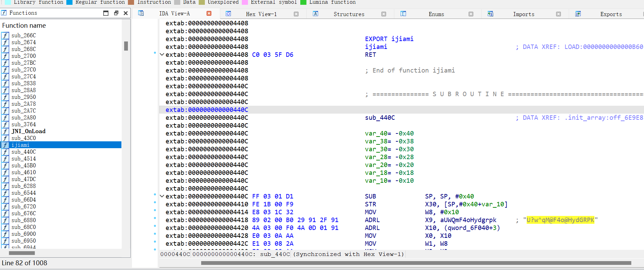
Task: Click function icon beside sub_440C
Action: point(5,152)
